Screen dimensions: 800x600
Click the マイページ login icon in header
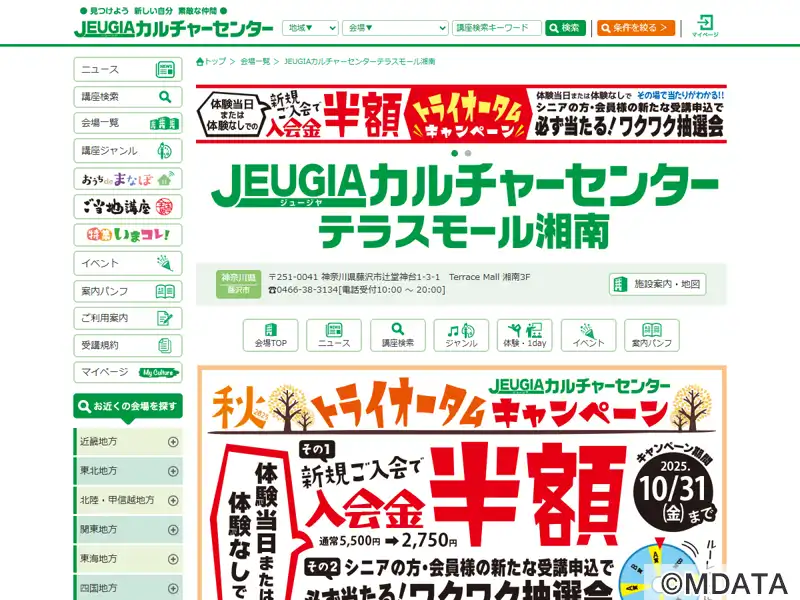(705, 26)
